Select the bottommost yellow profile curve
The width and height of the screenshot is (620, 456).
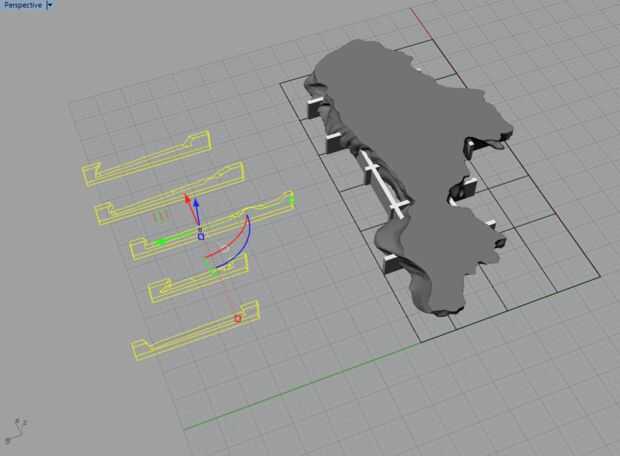[x=195, y=330]
